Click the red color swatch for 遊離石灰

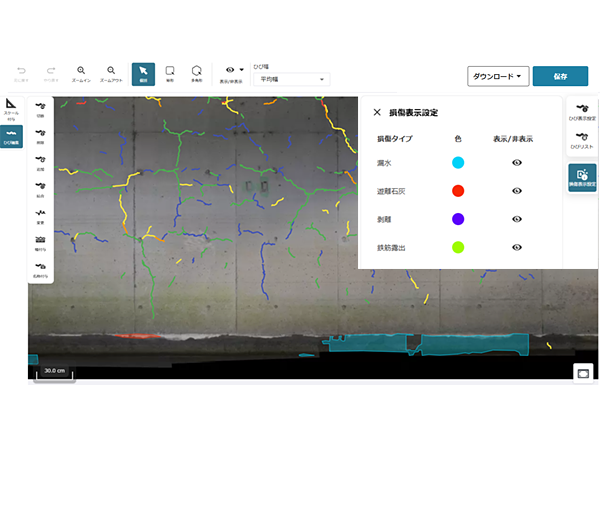pos(458,191)
